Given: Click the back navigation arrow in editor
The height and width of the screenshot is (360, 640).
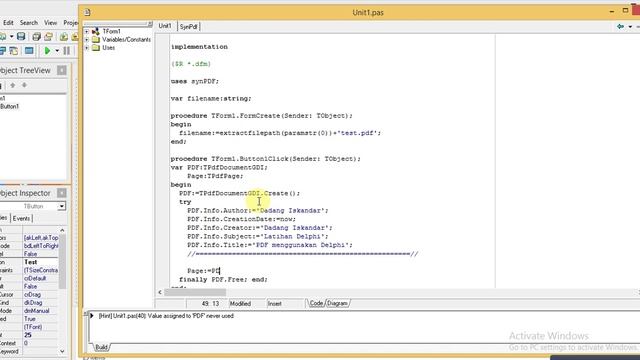Looking at the screenshot, I should point(621,26).
